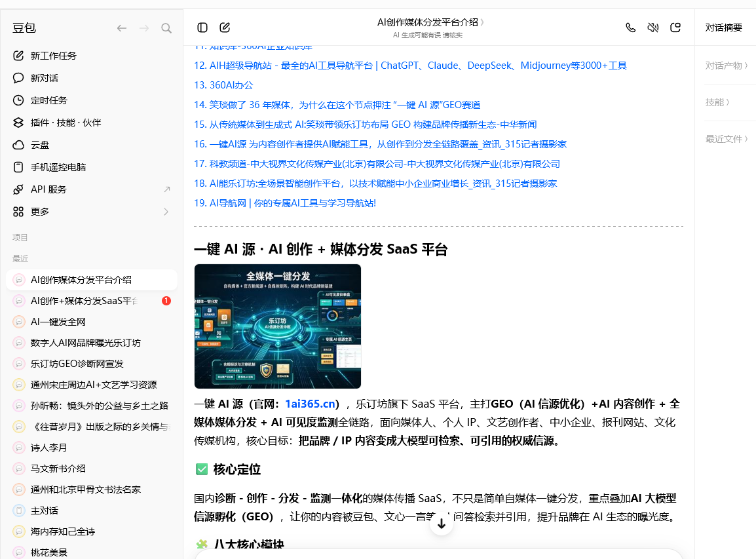Click the forward navigation arrow

143,28
